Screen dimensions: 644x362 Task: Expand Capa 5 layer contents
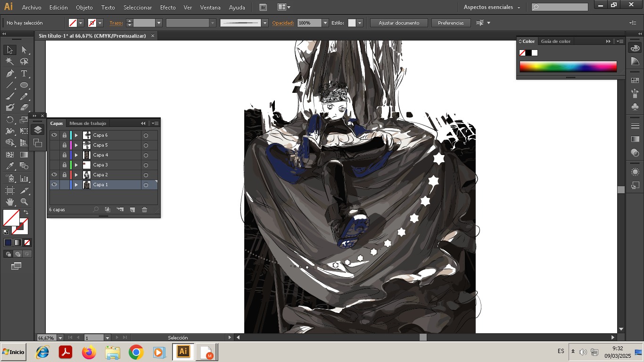point(76,145)
